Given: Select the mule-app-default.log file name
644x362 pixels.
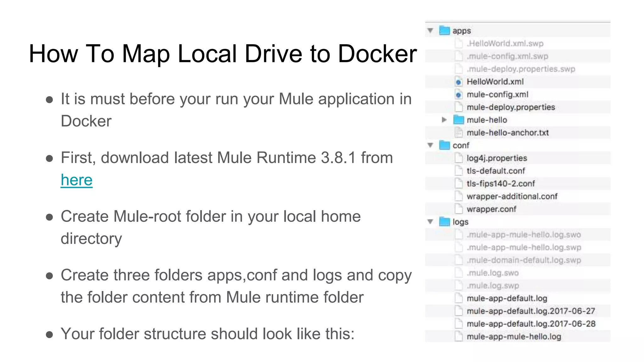Looking at the screenshot, I should point(507,298).
